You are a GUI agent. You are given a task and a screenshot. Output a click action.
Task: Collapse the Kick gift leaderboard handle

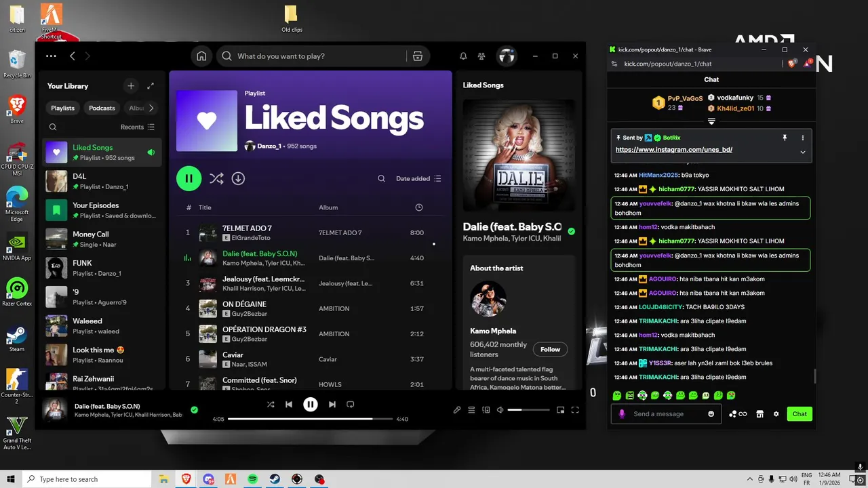pyautogui.click(x=711, y=121)
